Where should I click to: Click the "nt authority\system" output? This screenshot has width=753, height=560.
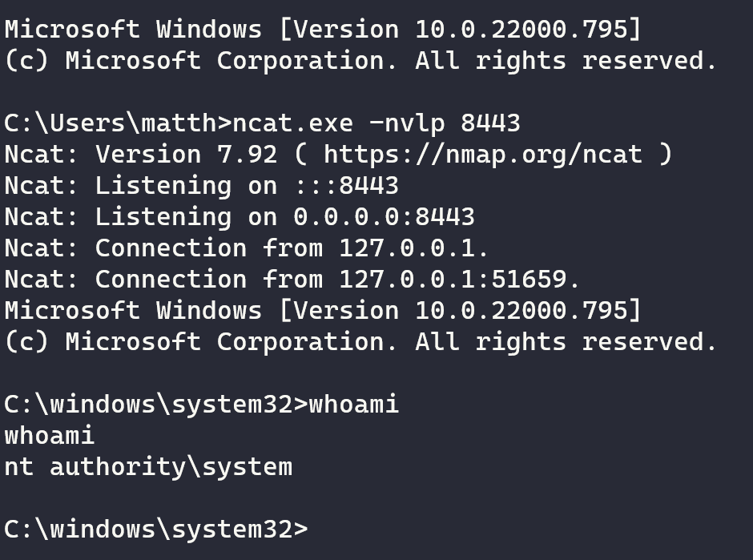coord(148,466)
